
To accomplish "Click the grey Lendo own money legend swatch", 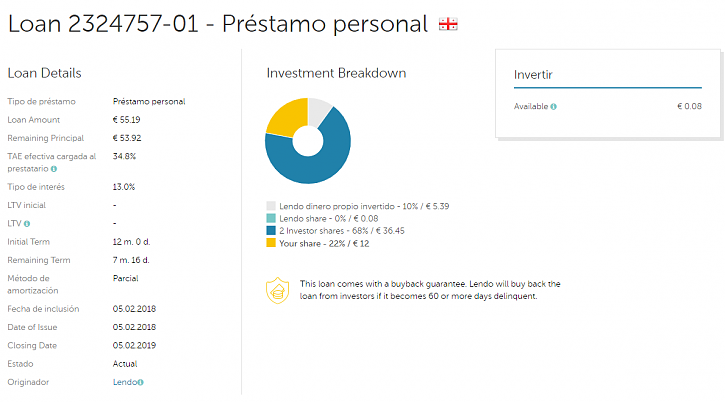I will tap(271, 206).
